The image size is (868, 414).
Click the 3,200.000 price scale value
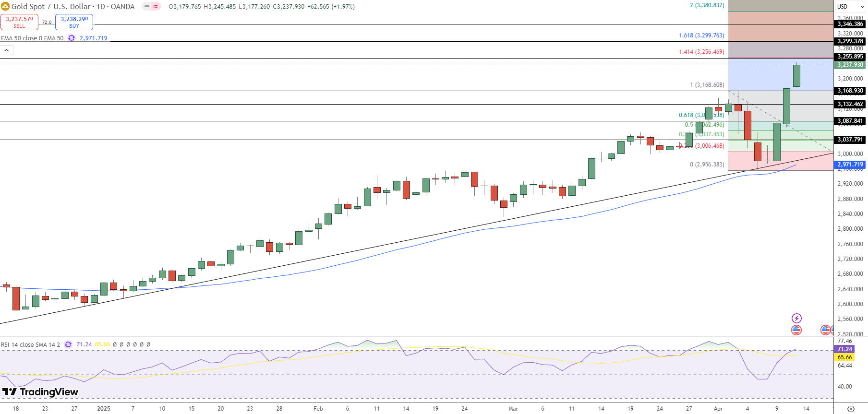tap(850, 79)
